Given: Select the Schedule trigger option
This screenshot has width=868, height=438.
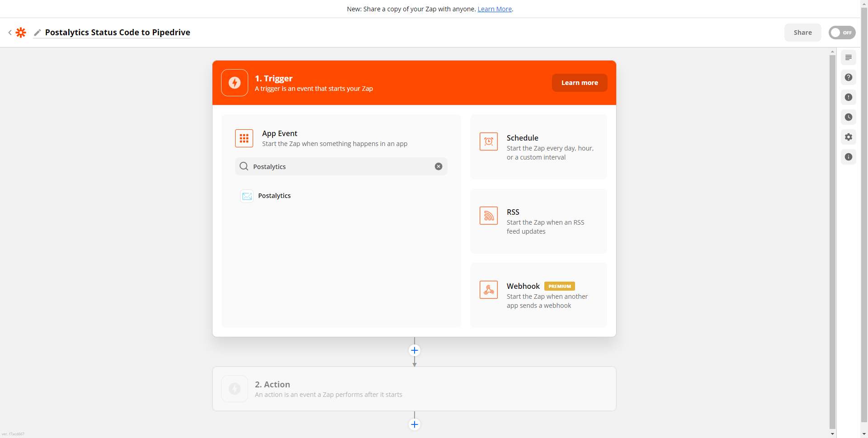Looking at the screenshot, I should pyautogui.click(x=538, y=147).
